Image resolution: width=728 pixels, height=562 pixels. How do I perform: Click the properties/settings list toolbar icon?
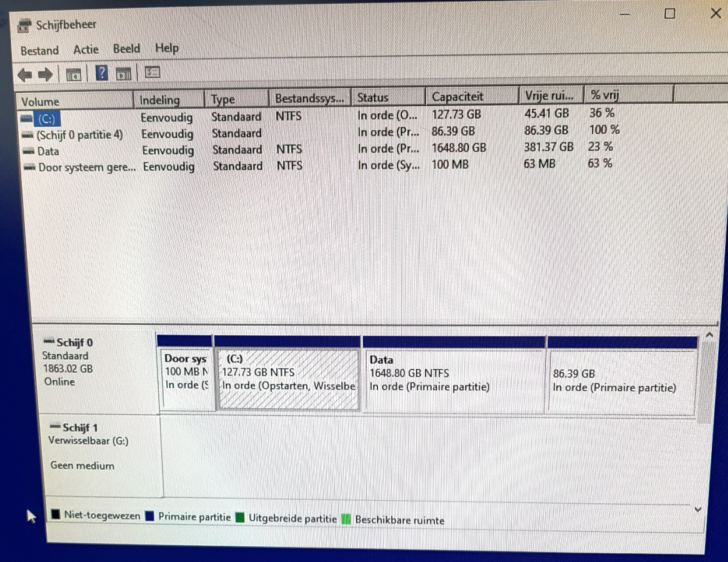click(x=152, y=72)
